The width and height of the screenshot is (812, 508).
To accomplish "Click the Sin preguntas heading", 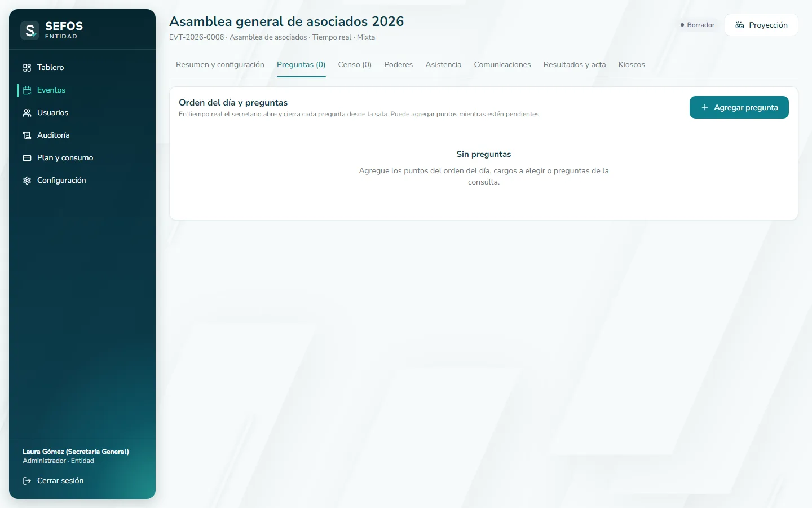I will [484, 154].
